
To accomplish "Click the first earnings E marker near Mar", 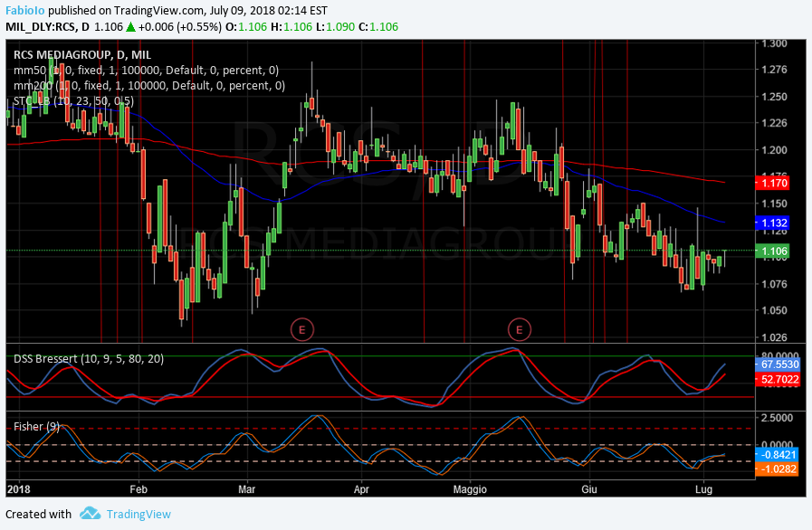I will click(x=302, y=330).
